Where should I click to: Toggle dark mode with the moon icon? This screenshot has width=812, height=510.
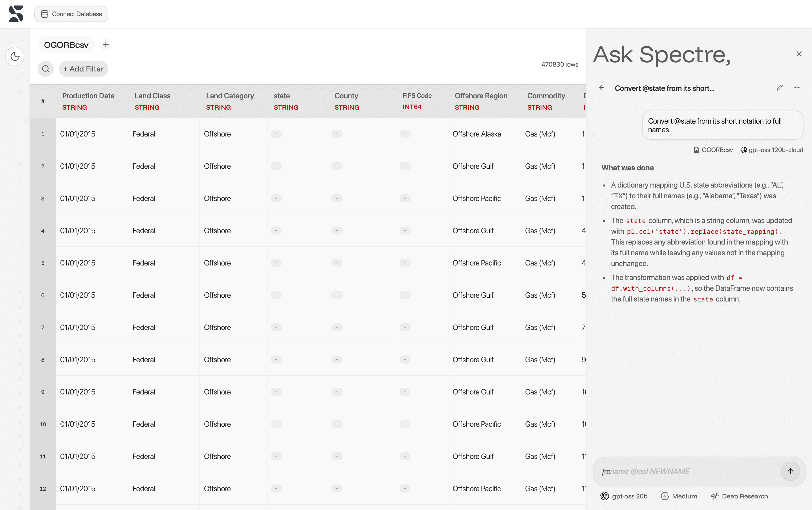tap(15, 56)
